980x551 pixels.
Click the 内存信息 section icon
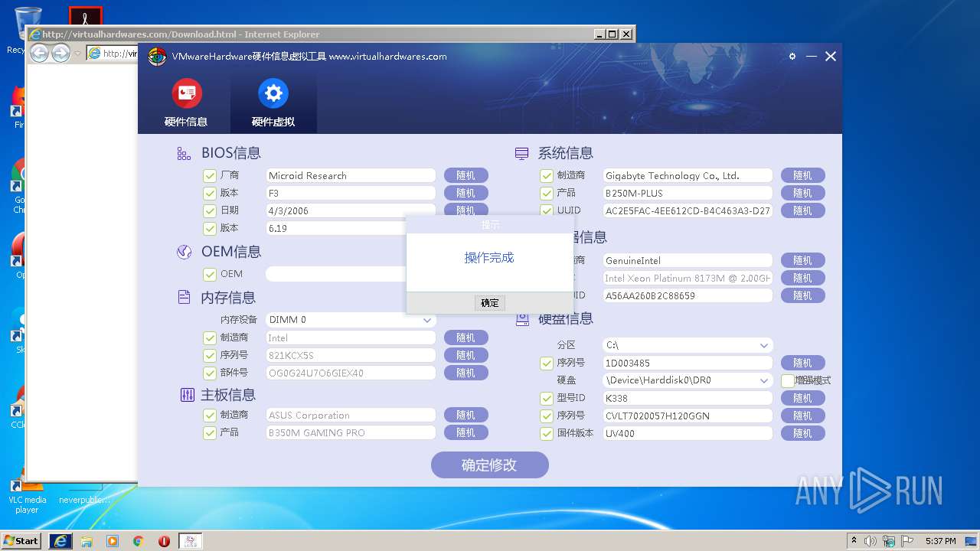184,297
